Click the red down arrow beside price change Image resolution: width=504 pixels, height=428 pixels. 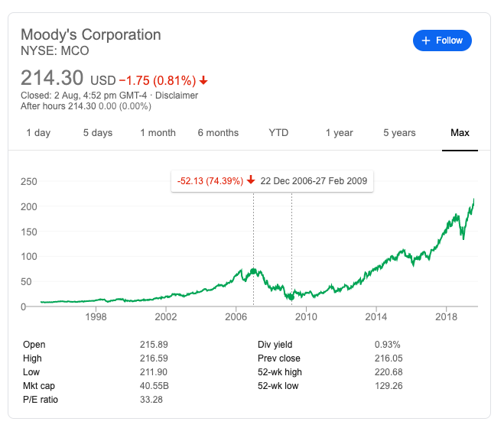pos(203,80)
